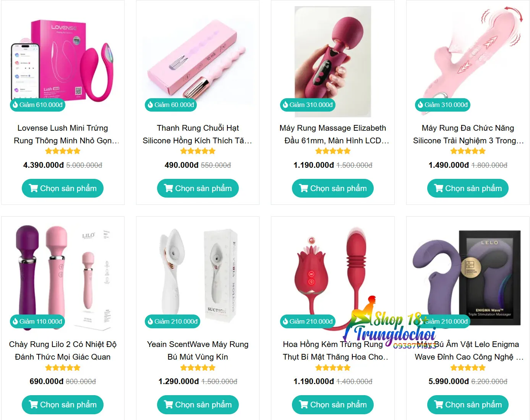The height and width of the screenshot is (420, 530).
Task: Click flame icon on Giảm 60.000đ badge
Action: [x=150, y=105]
